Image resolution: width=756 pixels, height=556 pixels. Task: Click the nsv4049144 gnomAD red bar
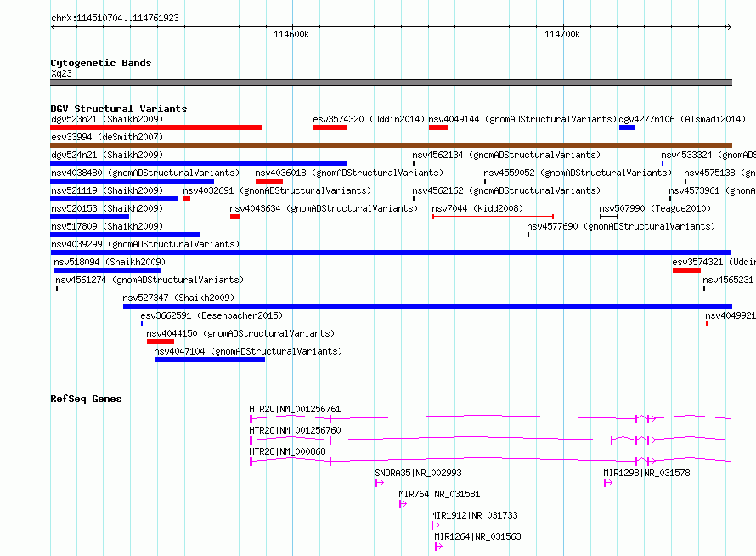[438, 128]
